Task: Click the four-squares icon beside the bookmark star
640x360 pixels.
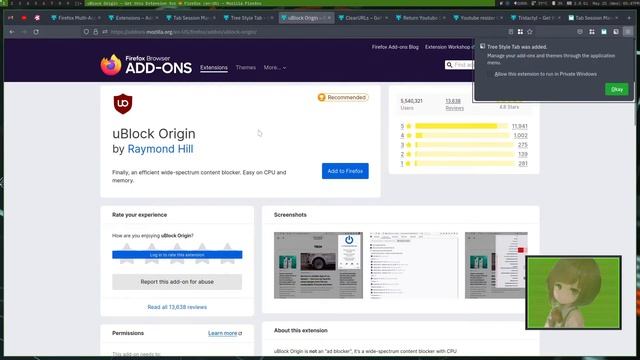Action: pyautogui.click(x=520, y=32)
